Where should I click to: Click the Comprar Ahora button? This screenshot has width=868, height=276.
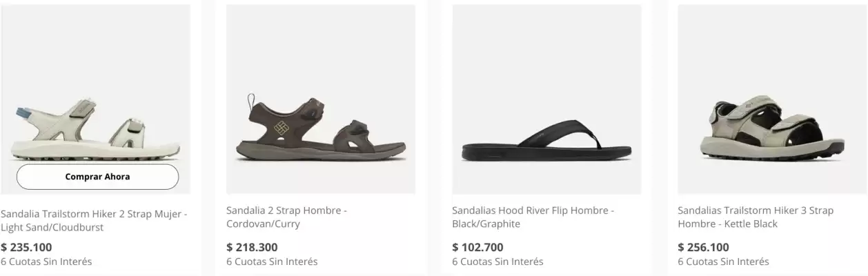tap(97, 177)
